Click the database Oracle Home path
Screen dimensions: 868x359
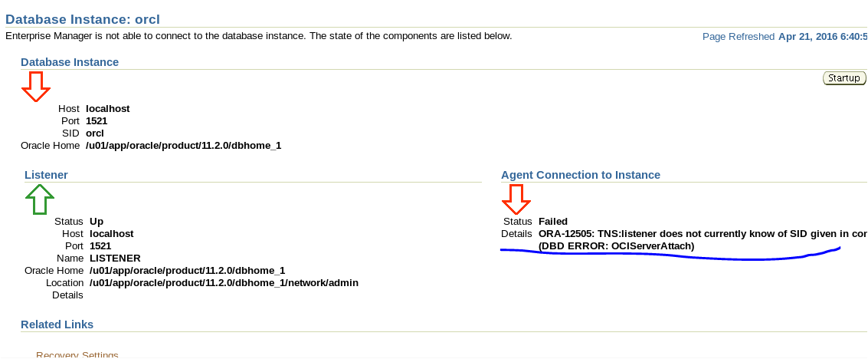pos(184,146)
